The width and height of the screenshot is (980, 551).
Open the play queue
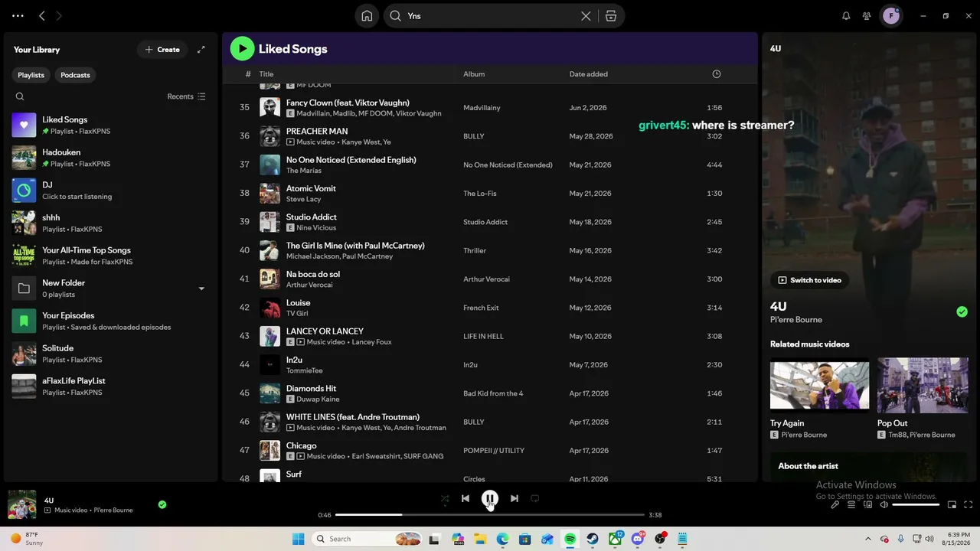[851, 504]
